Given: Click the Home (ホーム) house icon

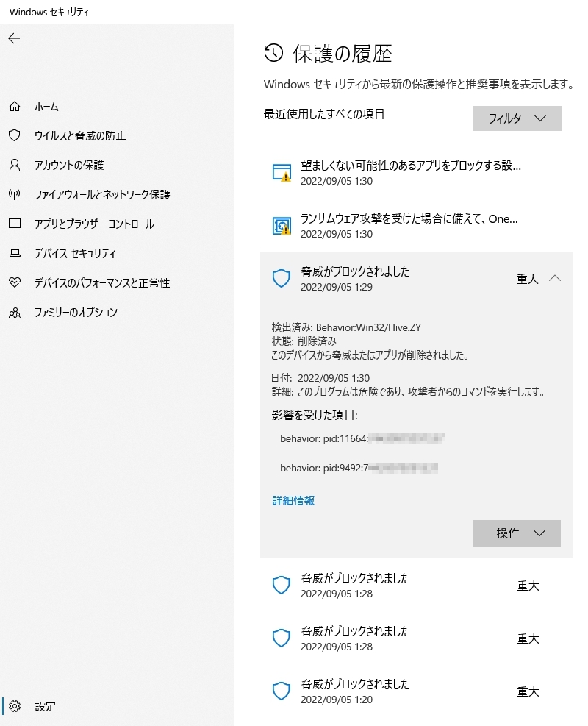Looking at the screenshot, I should tap(15, 107).
